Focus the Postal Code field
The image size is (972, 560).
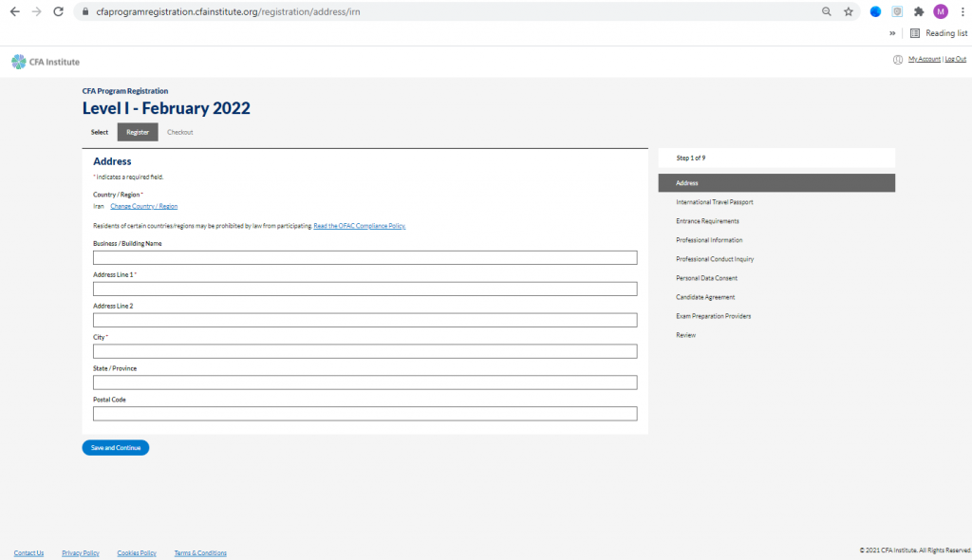click(x=365, y=414)
